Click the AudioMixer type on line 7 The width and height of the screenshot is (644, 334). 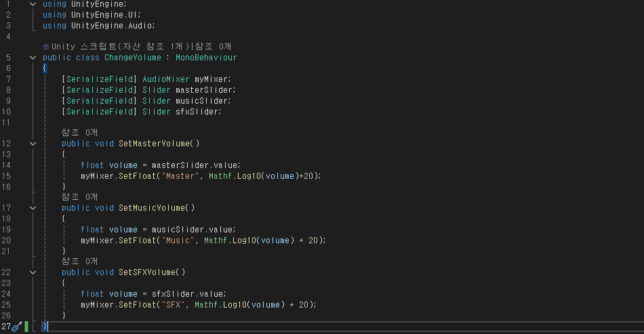tap(166, 79)
